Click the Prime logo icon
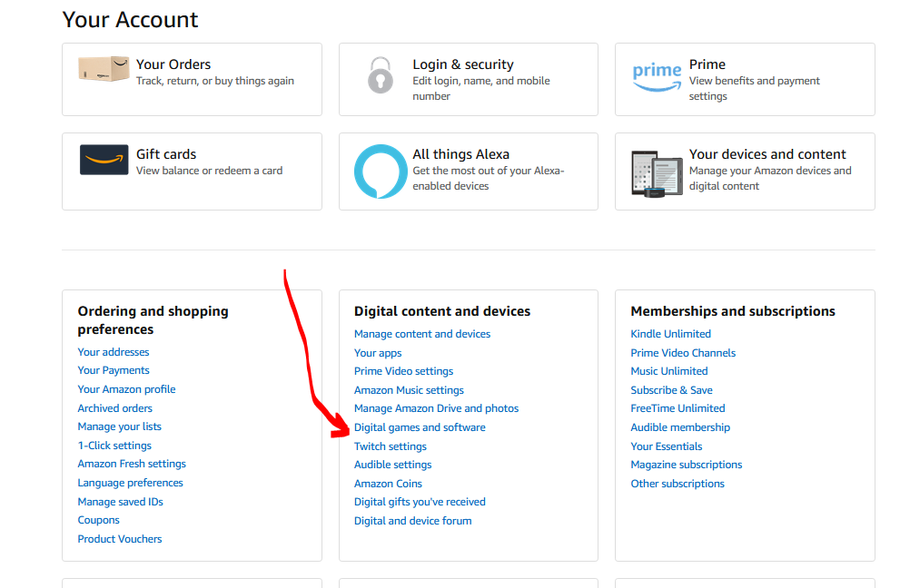This screenshot has height=588, width=900. [x=657, y=77]
